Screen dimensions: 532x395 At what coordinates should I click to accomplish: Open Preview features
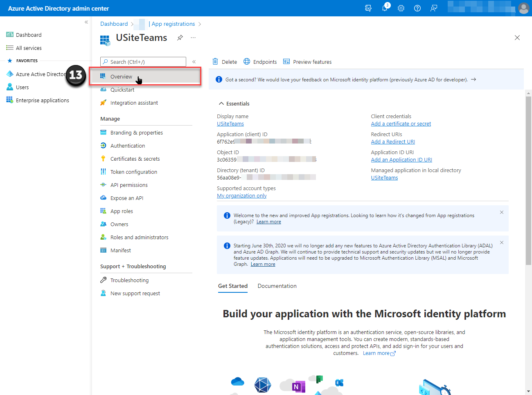coord(307,62)
